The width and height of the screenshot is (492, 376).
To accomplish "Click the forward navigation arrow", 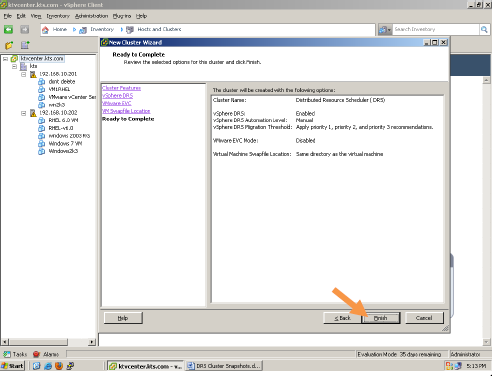I will tap(24, 29).
